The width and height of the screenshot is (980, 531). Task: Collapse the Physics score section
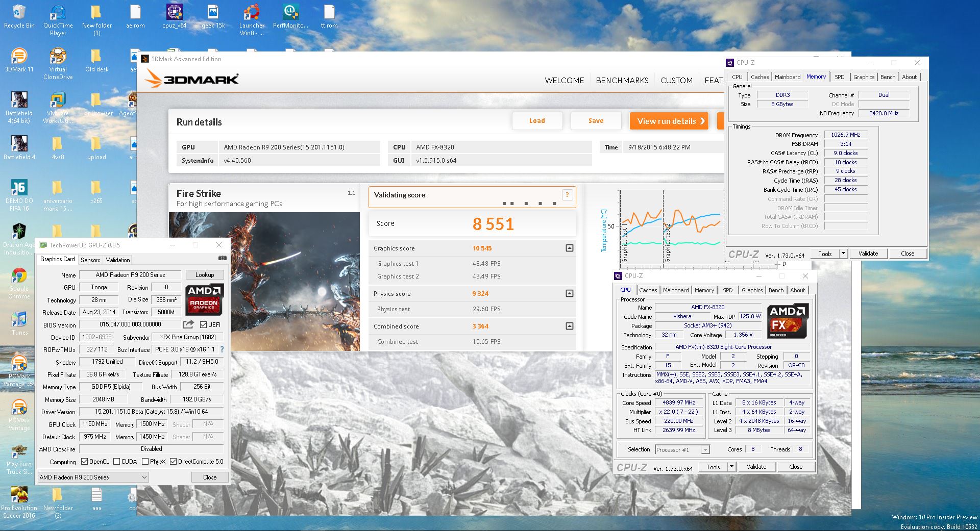click(570, 293)
